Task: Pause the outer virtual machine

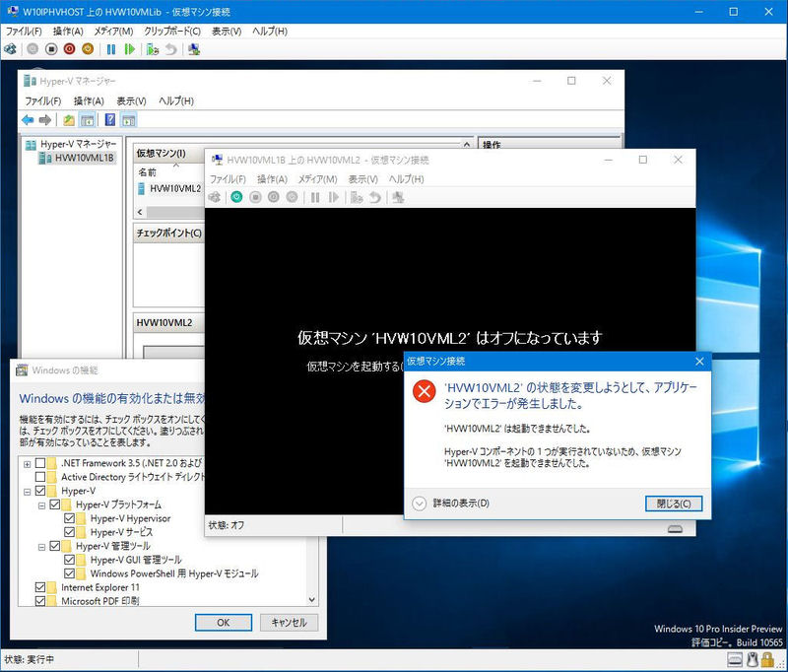Action: click(x=111, y=49)
